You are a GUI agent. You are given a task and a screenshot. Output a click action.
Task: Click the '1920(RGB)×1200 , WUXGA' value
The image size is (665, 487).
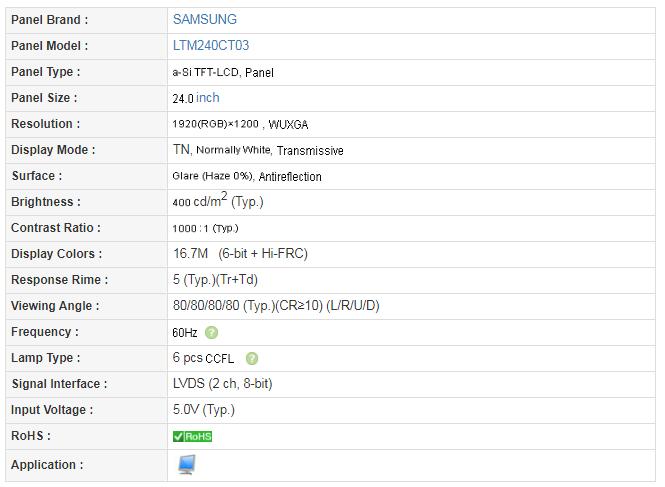[x=240, y=124]
